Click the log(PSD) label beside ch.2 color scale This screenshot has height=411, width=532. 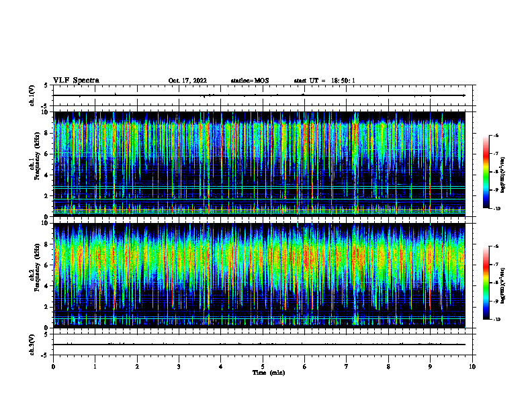503,285
